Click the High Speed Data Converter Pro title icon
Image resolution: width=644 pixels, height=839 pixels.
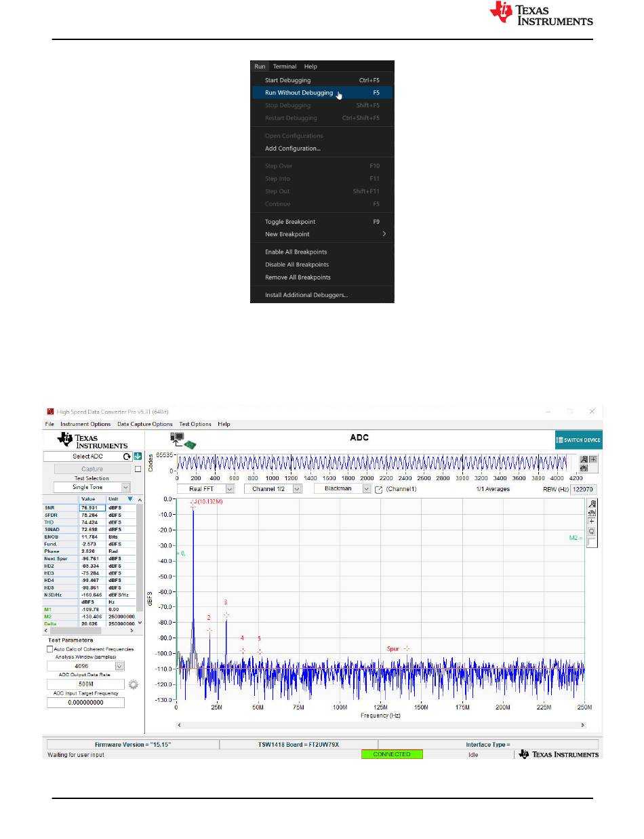49,412
